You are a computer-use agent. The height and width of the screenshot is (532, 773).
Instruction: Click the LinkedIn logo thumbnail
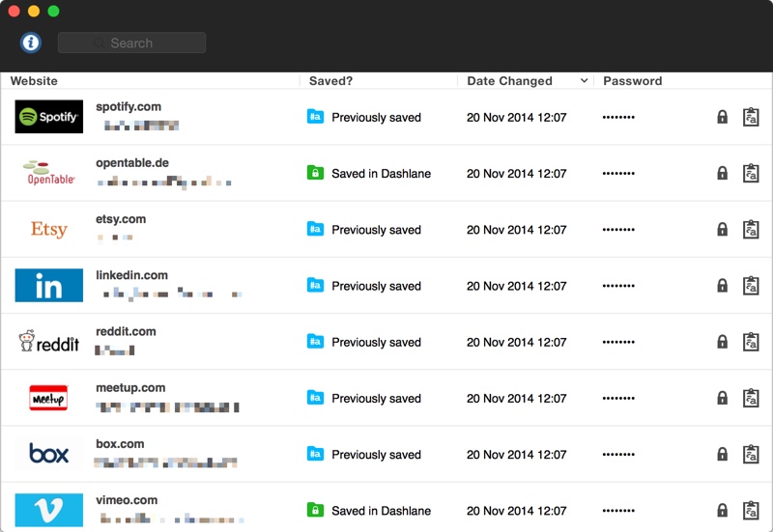pyautogui.click(x=49, y=285)
